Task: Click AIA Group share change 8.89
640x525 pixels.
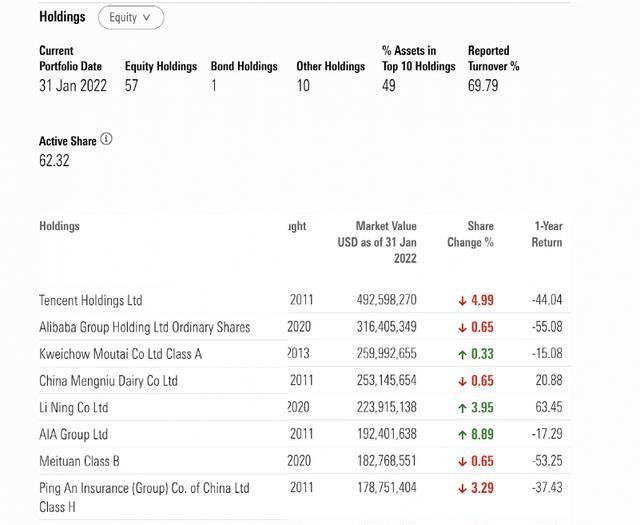Action: [476, 434]
